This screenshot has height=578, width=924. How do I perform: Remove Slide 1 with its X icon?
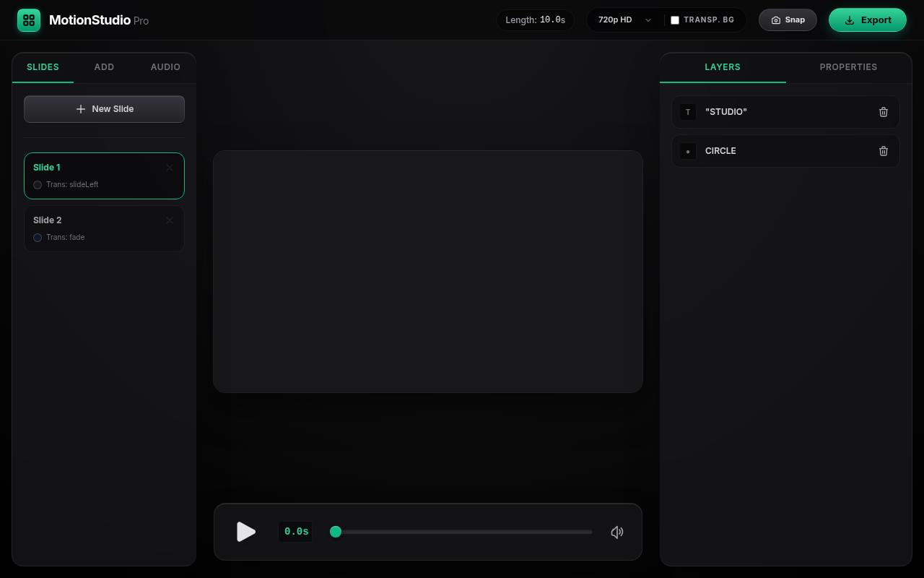point(170,168)
